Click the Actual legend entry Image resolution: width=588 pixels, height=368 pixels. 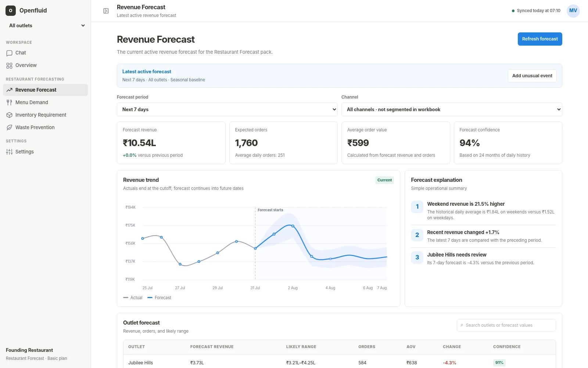(x=133, y=298)
